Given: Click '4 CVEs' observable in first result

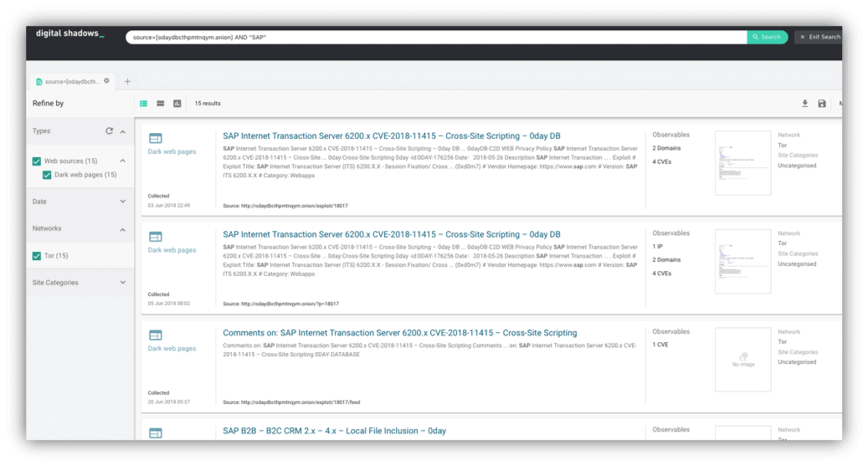Looking at the screenshot, I should [x=661, y=162].
